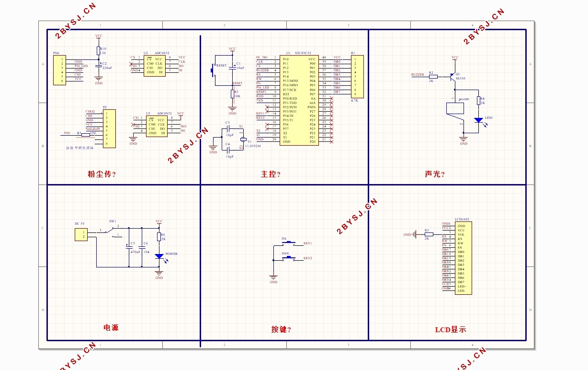Select capacitor C3 18pF

pyautogui.click(x=228, y=129)
